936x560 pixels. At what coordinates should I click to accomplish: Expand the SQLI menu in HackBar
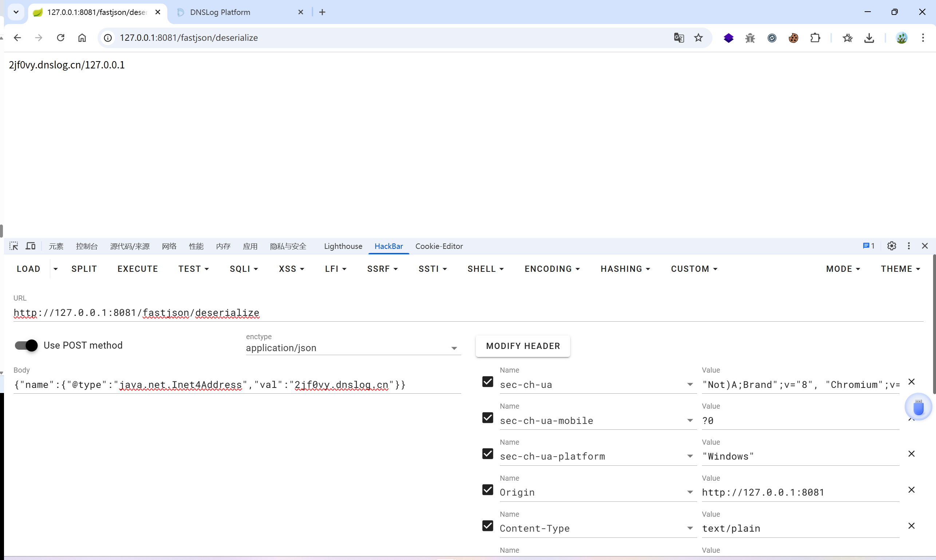coord(244,269)
